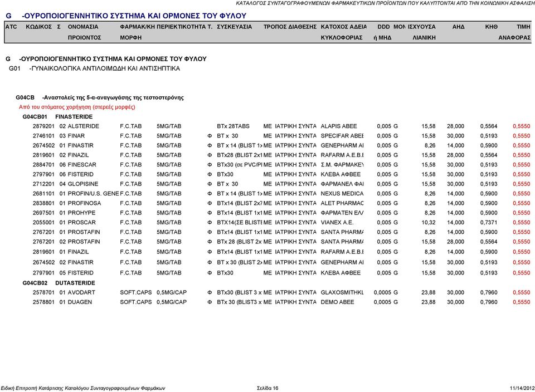535x392 pixels.
Task: Select the FINAR product name
Action: click(76, 136)
